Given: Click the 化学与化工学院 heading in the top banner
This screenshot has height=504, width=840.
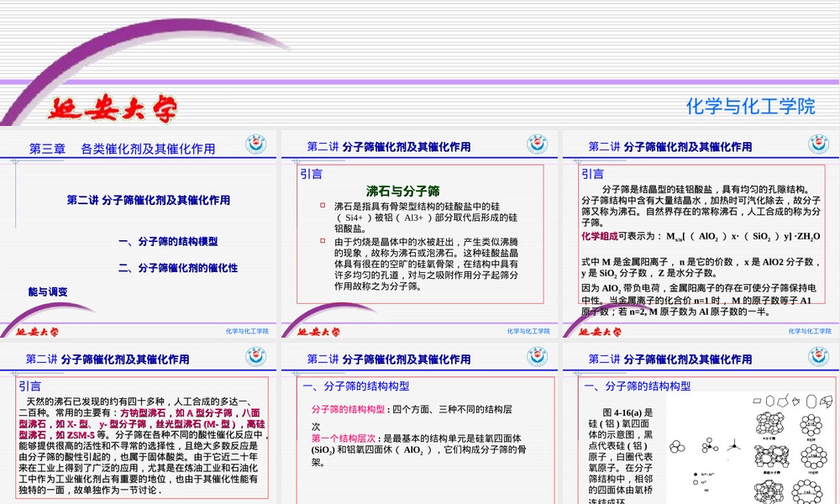Looking at the screenshot, I should (x=750, y=106).
